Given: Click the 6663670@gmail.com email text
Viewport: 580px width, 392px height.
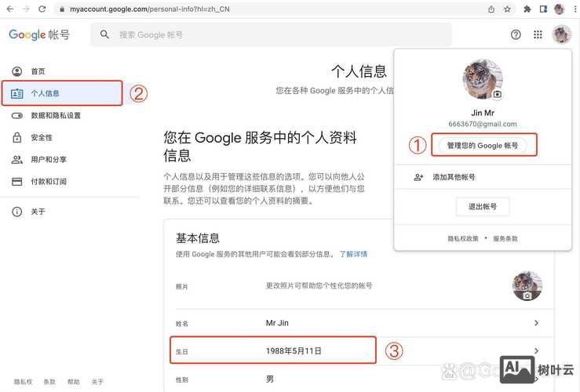Looking at the screenshot, I should point(483,124).
